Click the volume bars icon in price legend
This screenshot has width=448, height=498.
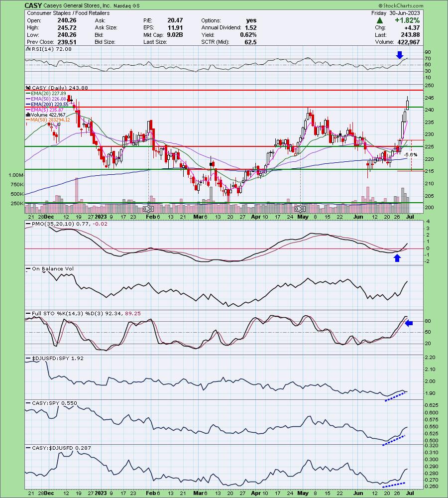point(28,115)
